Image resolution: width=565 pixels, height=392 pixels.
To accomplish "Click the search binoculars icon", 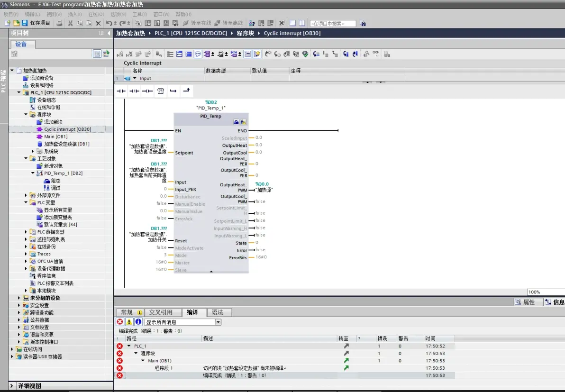I will point(363,23).
